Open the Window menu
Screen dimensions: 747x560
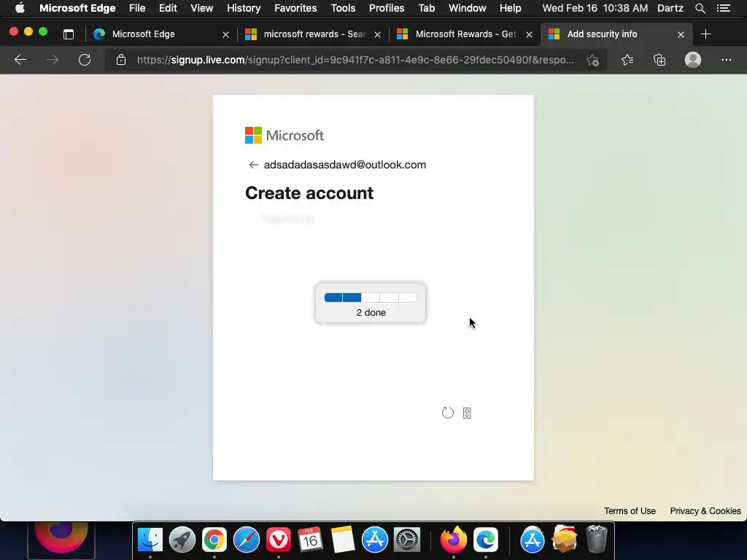468,8
